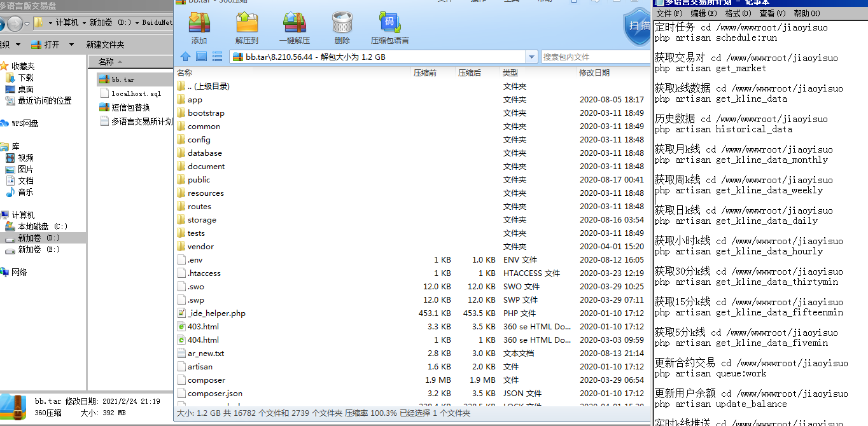Click the 添加 (Add) toolbar icon
The width and height of the screenshot is (868, 426).
(199, 27)
